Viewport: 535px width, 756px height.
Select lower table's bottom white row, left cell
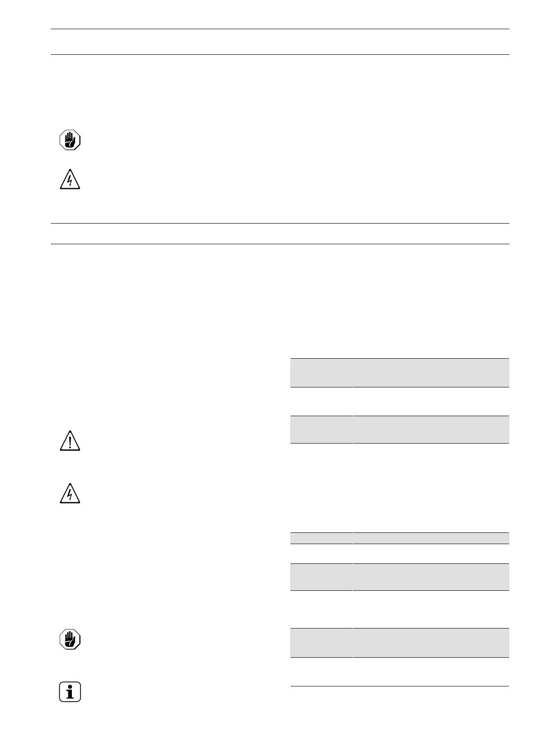coord(321,672)
